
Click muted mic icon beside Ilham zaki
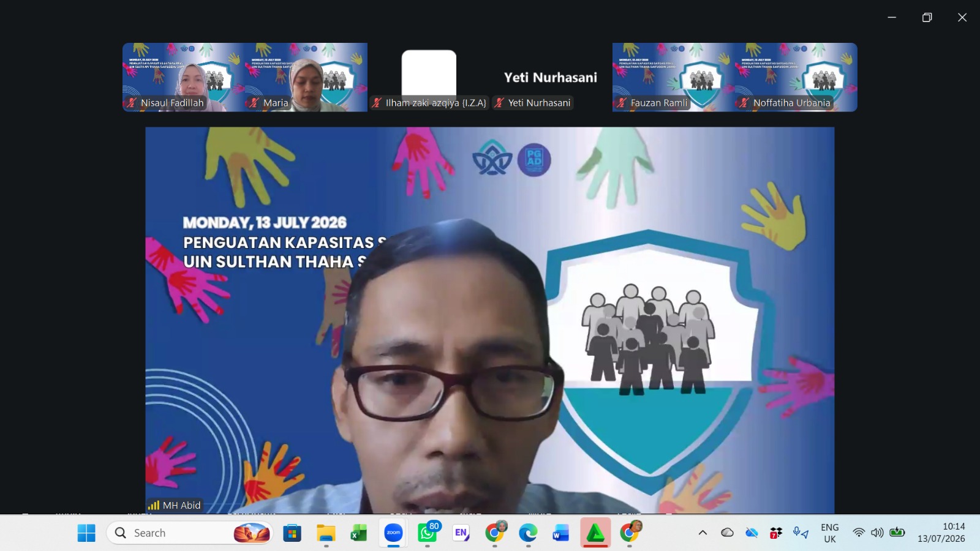coord(377,103)
